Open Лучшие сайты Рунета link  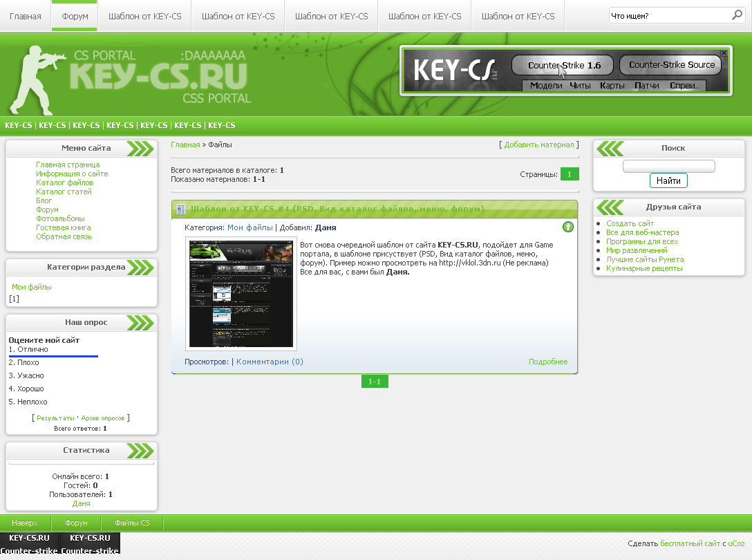tap(645, 260)
